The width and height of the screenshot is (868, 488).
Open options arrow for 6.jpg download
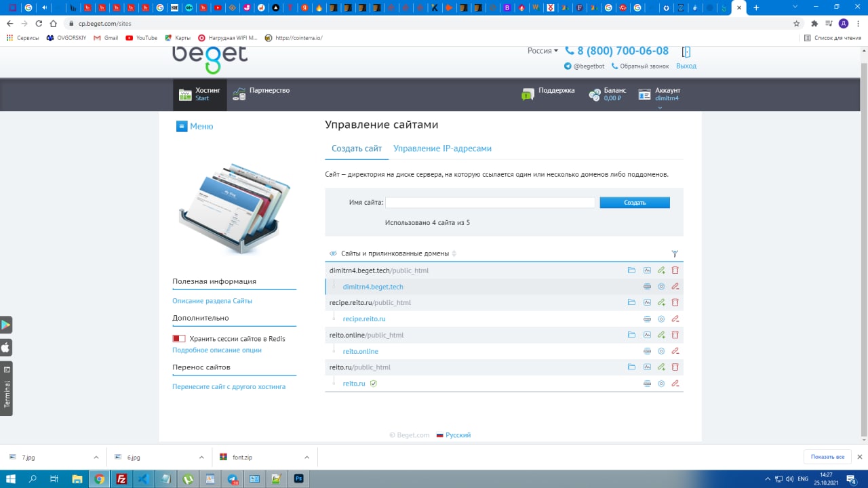(201, 457)
